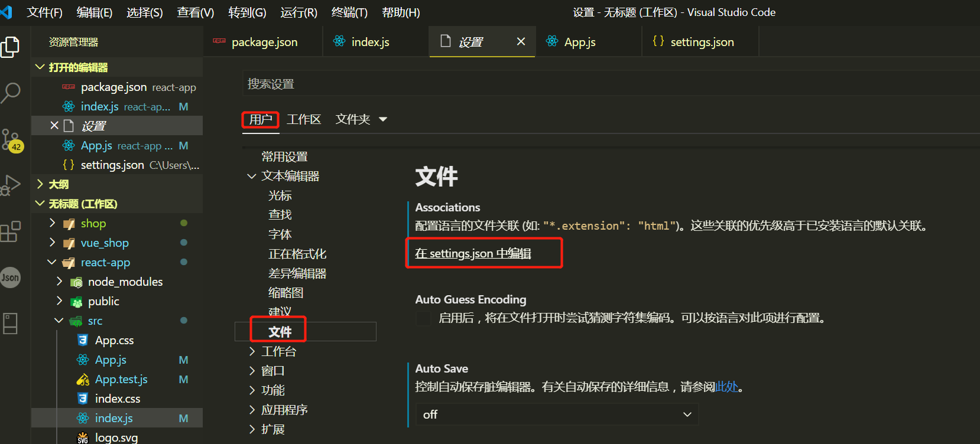Open the 文件夹 scope dropdown arrow
The width and height of the screenshot is (980, 444).
pos(383,119)
